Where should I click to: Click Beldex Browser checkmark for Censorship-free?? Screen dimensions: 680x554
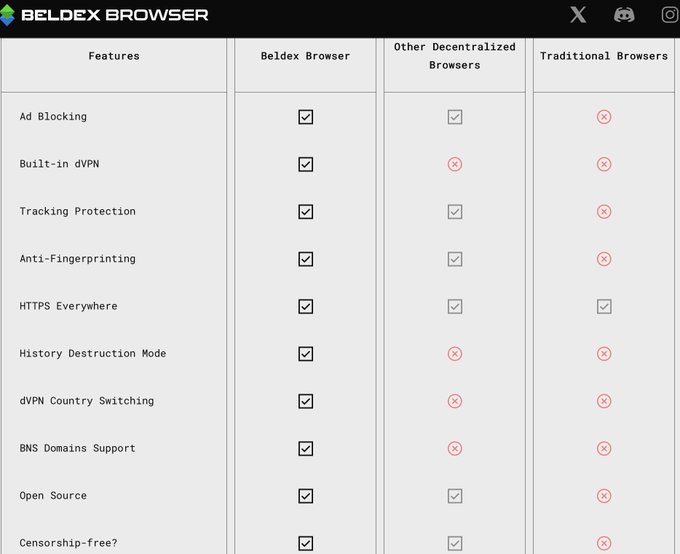(306, 543)
